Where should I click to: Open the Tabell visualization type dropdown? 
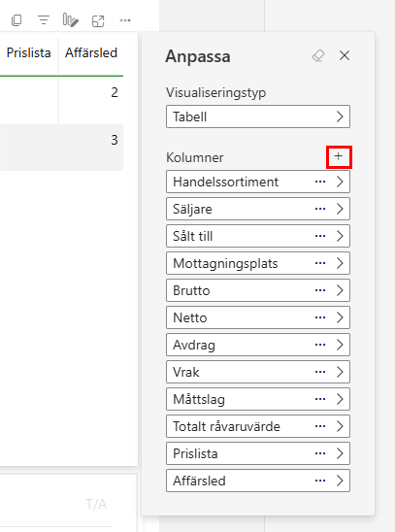[x=258, y=116]
